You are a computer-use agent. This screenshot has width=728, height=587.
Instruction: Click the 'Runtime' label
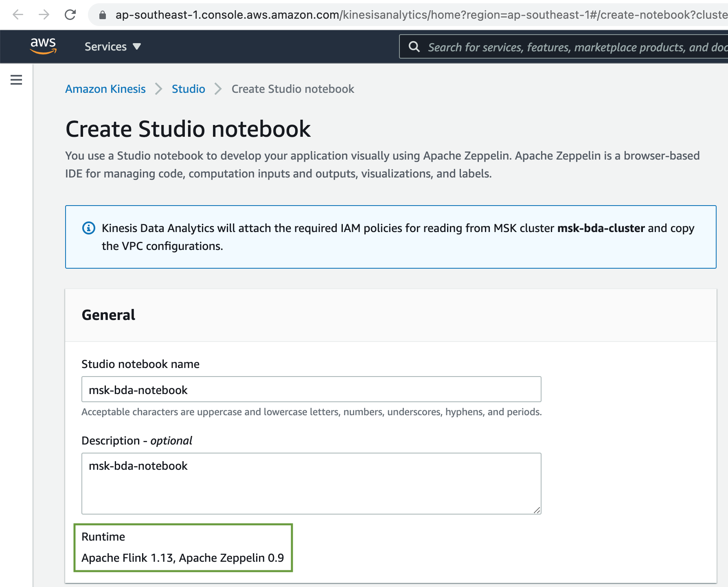(103, 537)
